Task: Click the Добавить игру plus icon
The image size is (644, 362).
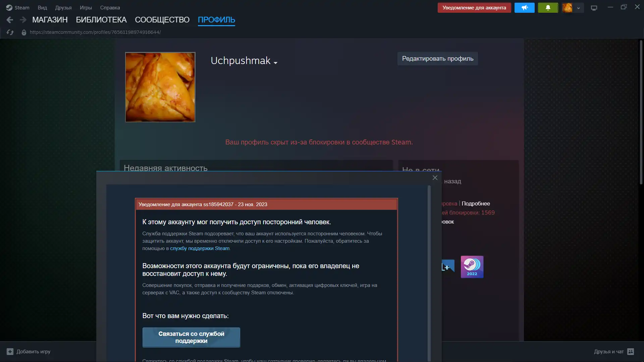Action: click(x=10, y=352)
